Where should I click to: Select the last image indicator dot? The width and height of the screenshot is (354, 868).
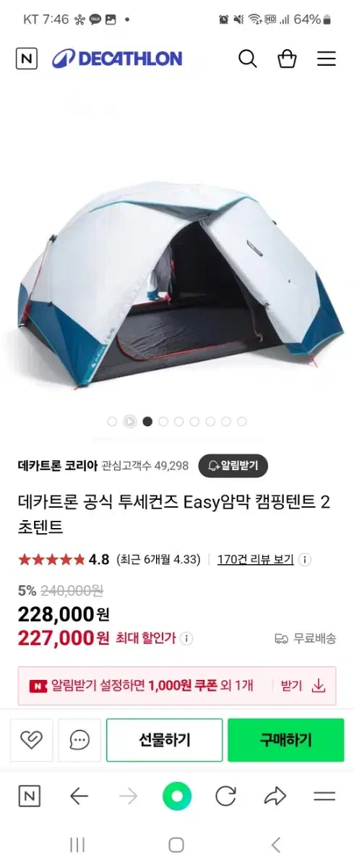coord(242,422)
